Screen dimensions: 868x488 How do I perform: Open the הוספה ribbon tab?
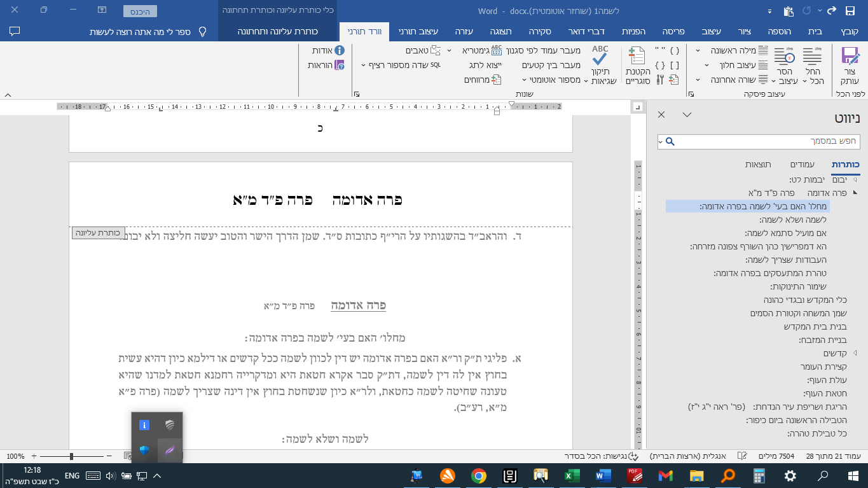781,31
